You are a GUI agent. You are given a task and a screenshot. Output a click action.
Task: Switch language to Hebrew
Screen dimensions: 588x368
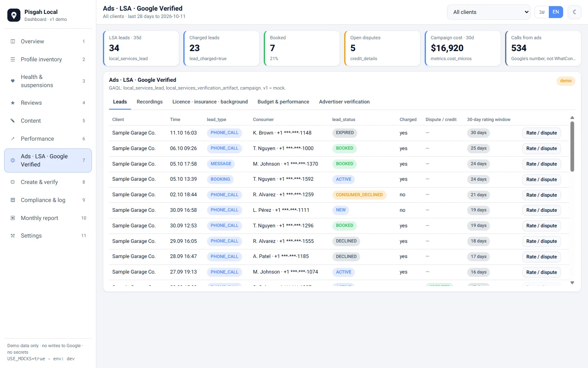[542, 12]
